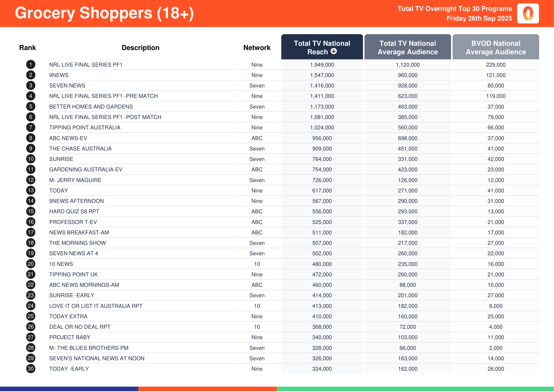Image resolution: width=554 pixels, height=392 pixels.
Task: Select the Total TV National Average Audience column header
Action: click(408, 47)
